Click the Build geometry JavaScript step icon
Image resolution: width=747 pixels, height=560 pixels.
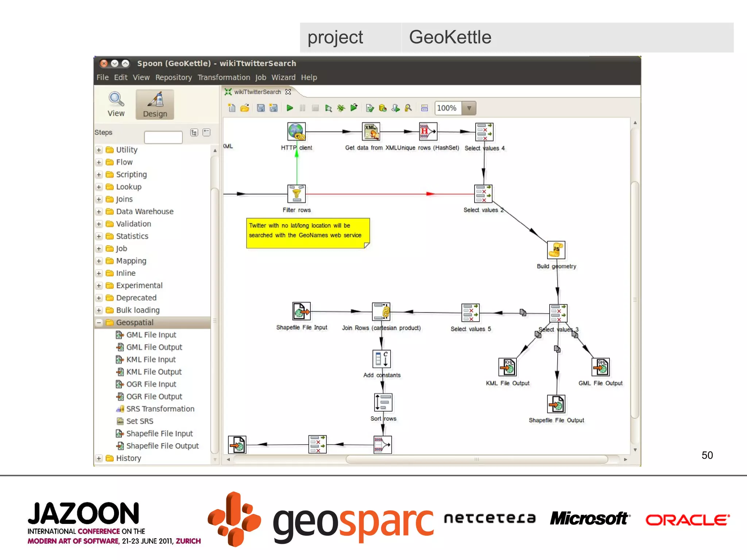556,250
